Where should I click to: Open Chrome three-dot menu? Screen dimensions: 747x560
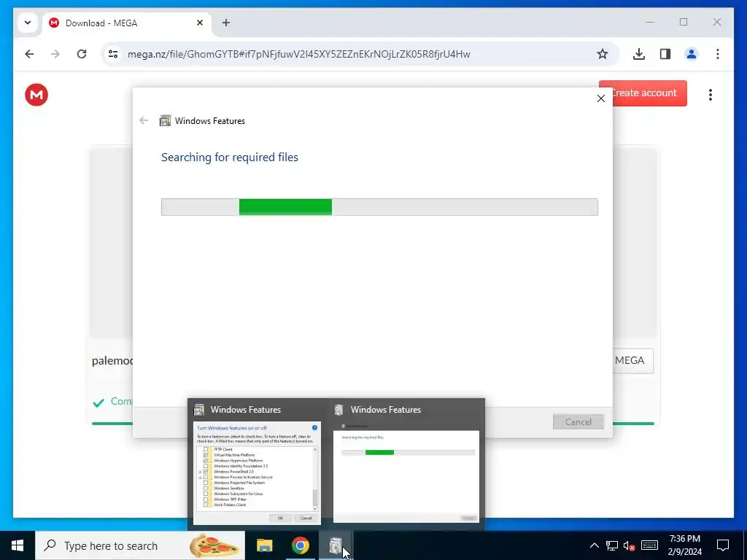tap(718, 54)
